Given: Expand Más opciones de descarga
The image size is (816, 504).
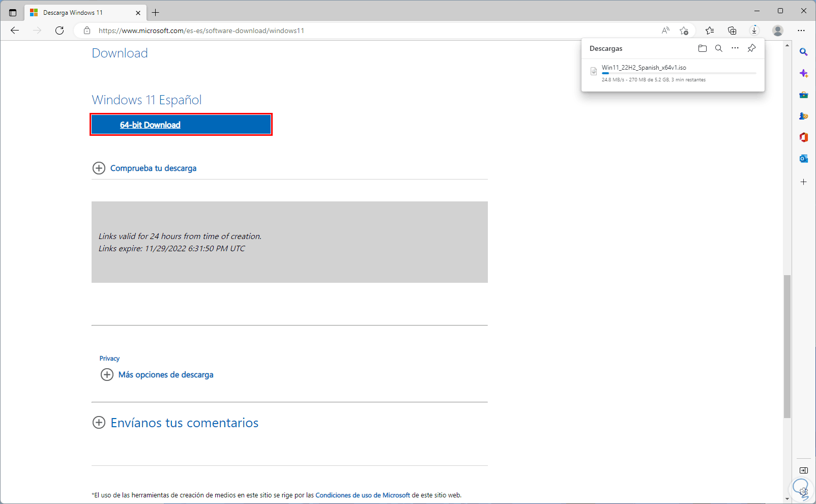Looking at the screenshot, I should pyautogui.click(x=157, y=375).
